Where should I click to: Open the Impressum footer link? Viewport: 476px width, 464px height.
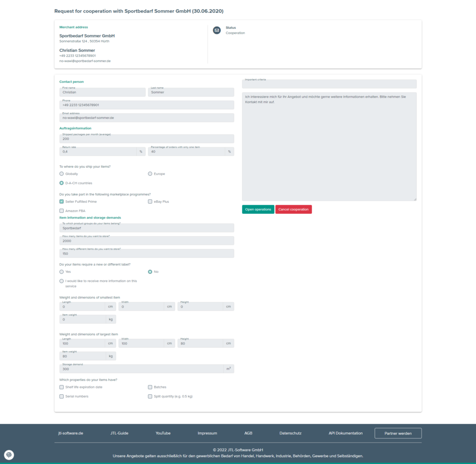click(207, 433)
